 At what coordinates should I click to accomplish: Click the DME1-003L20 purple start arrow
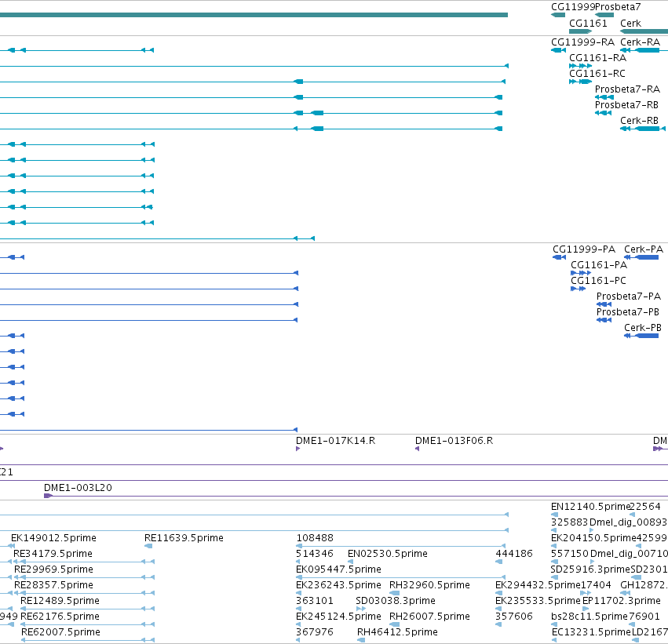(x=48, y=496)
